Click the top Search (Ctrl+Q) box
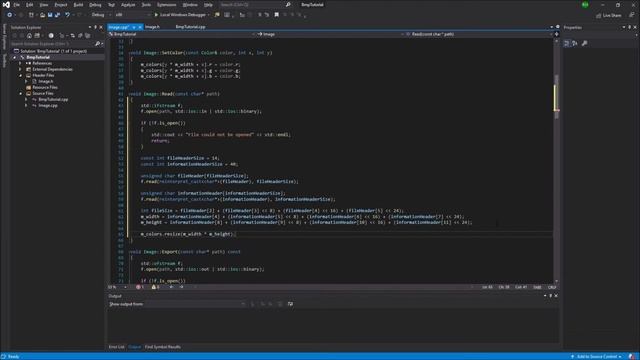 (x=255, y=5)
